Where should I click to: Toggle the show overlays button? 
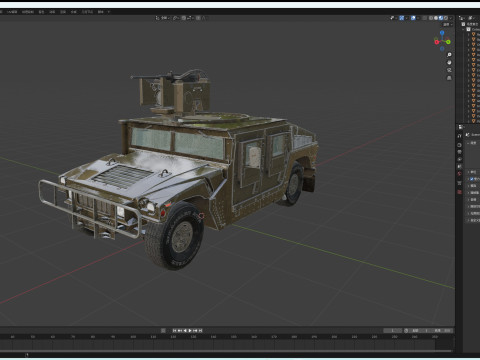point(413,18)
